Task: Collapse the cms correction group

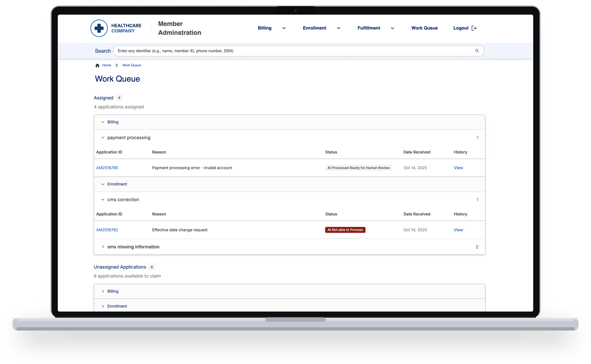Action: point(103,200)
